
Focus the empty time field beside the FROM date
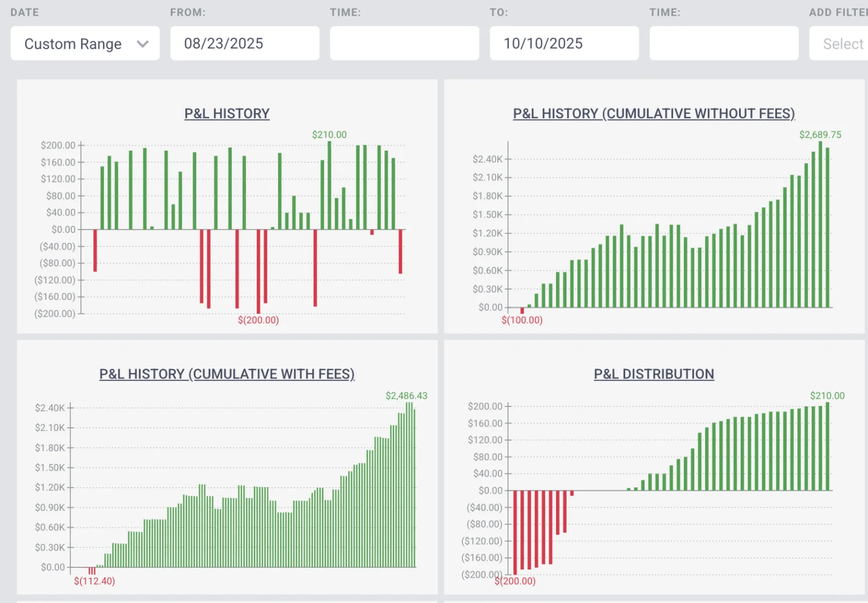click(x=404, y=44)
